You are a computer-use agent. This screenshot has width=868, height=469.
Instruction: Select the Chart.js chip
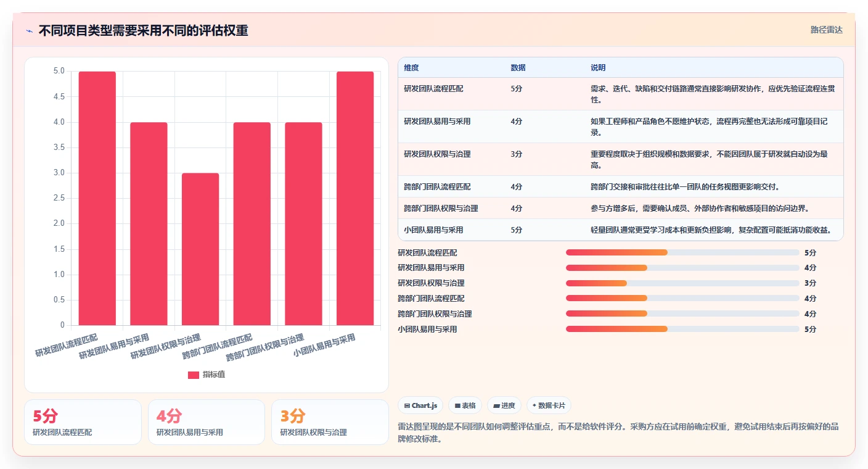(421, 405)
